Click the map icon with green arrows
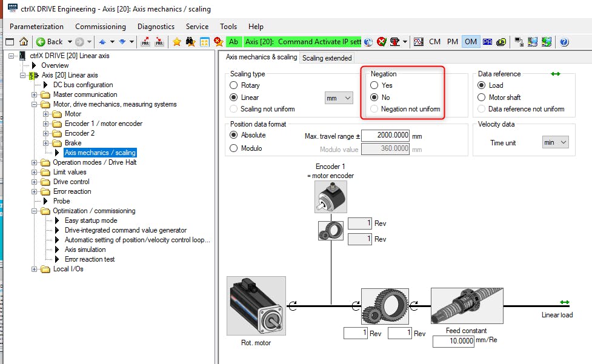The width and height of the screenshot is (592, 364). click(547, 42)
